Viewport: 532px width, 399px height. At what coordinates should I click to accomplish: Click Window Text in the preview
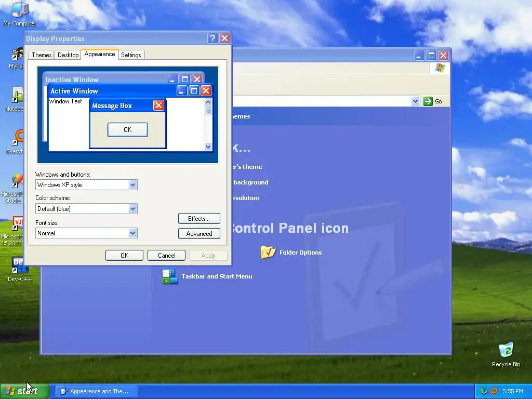click(65, 101)
